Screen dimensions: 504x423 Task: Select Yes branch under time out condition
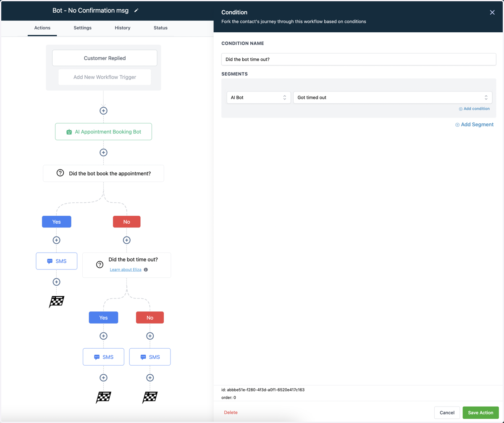coord(103,318)
